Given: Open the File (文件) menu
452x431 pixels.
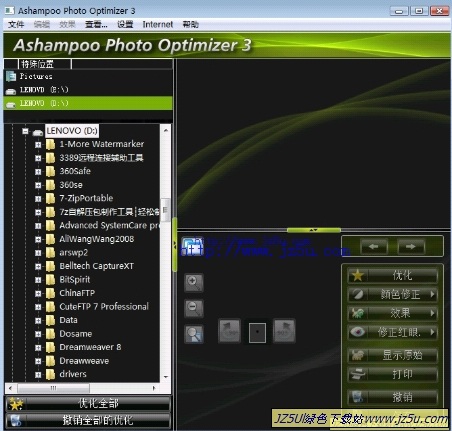Looking at the screenshot, I should (16, 24).
